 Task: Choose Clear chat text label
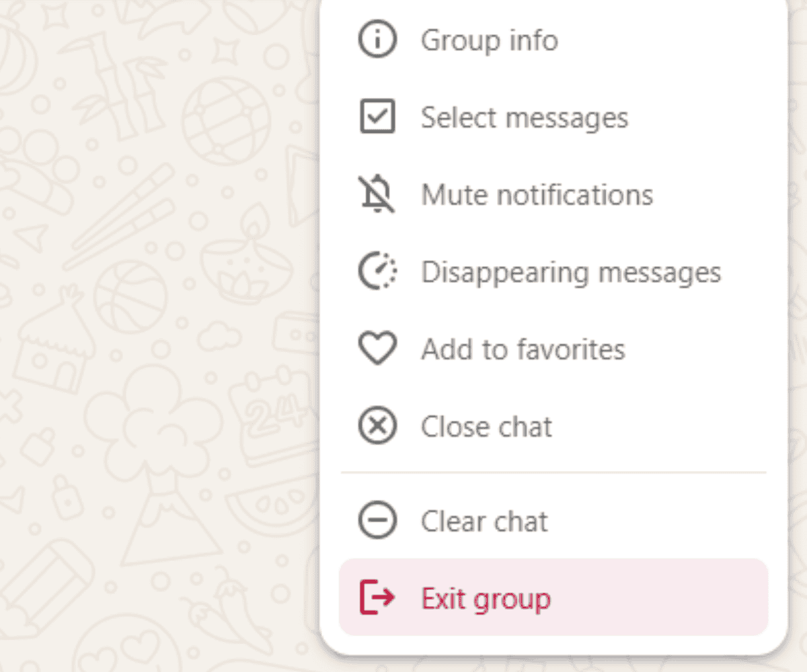[x=484, y=521]
